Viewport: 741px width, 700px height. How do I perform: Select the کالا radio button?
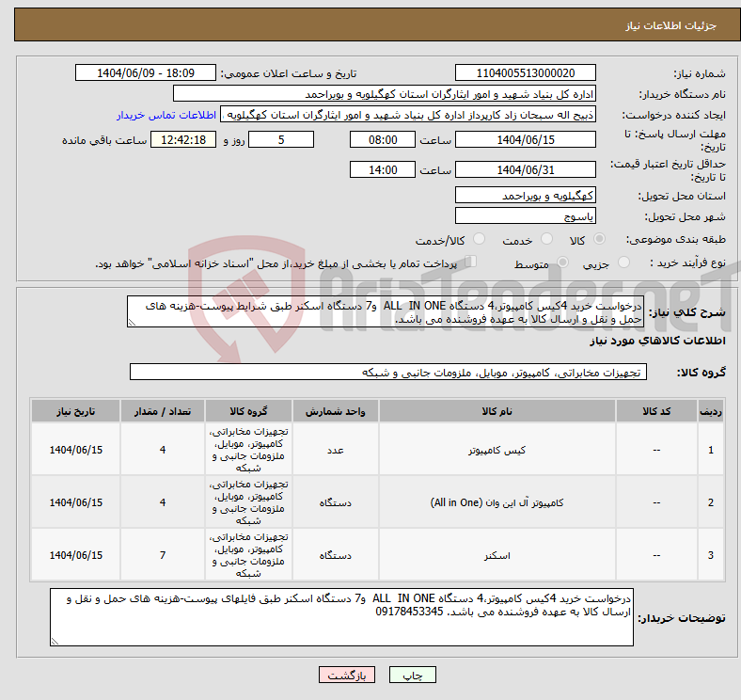click(x=599, y=239)
